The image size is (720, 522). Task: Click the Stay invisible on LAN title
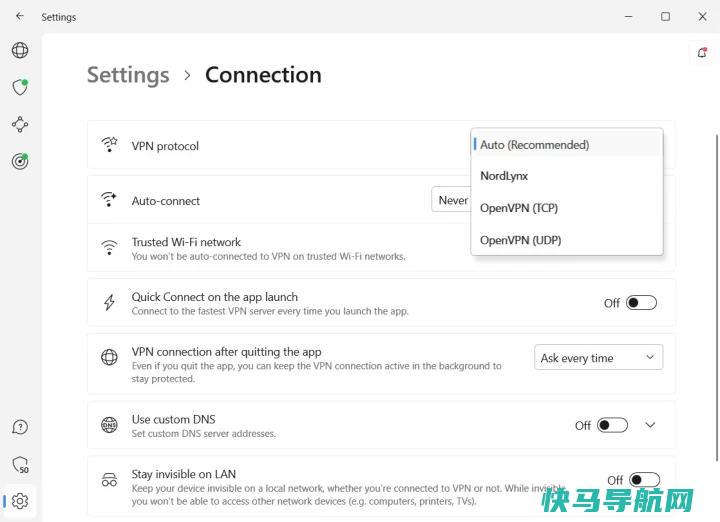pyautogui.click(x=184, y=474)
